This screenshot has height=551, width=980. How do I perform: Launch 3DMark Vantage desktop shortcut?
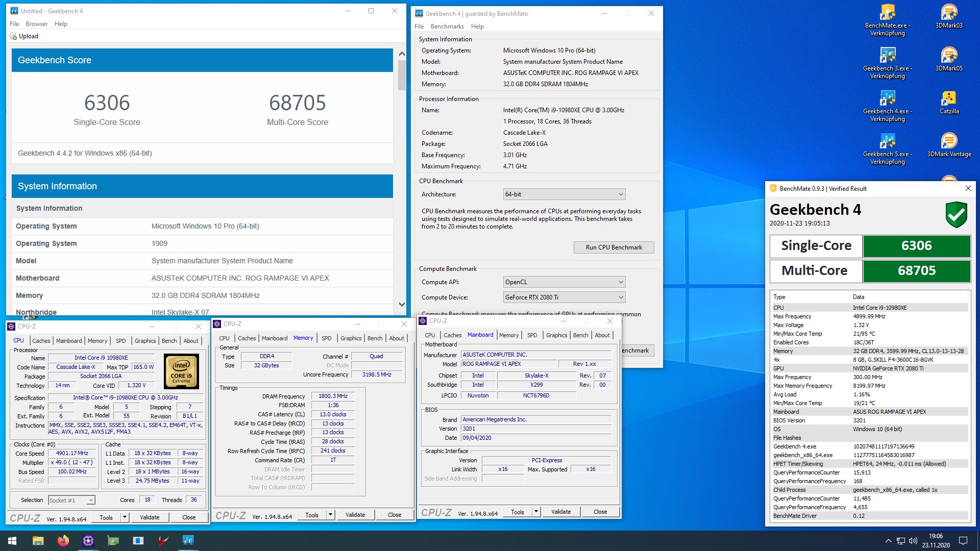pos(949,145)
